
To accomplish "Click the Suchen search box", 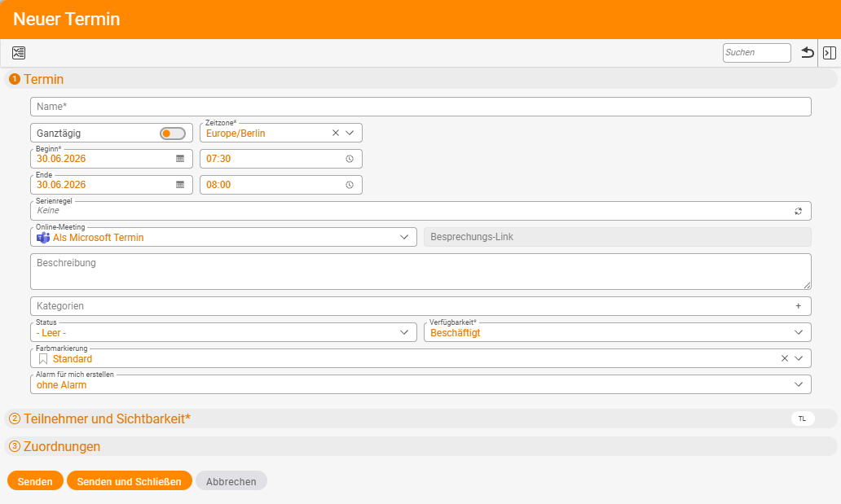I will [757, 53].
